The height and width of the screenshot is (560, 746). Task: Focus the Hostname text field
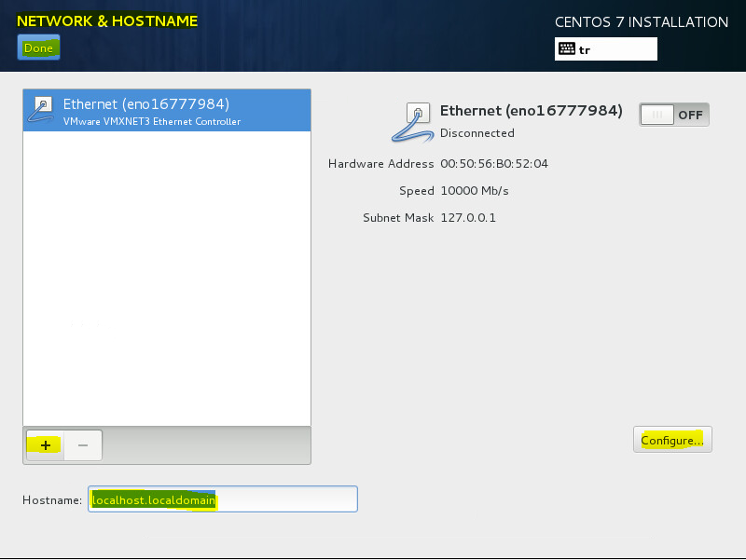pyautogui.click(x=223, y=499)
